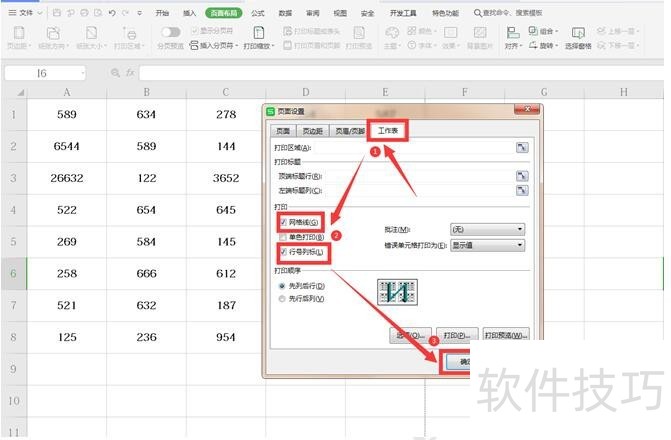Click the zoom magnifier beside fx

pyautogui.click(x=115, y=73)
